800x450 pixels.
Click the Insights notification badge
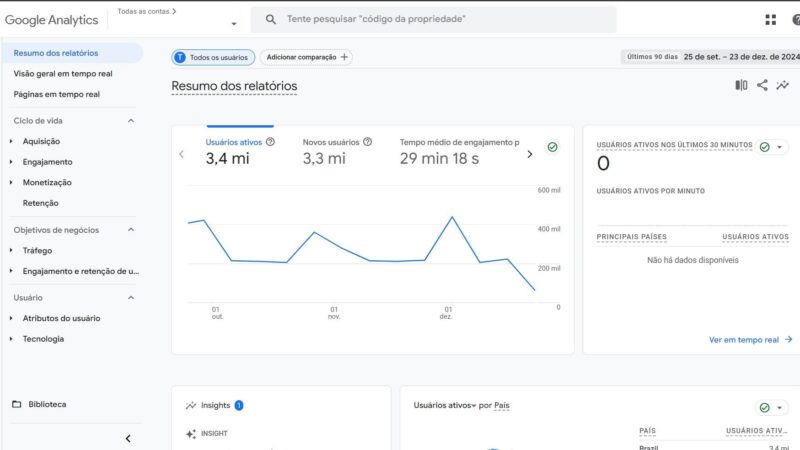[x=239, y=405]
